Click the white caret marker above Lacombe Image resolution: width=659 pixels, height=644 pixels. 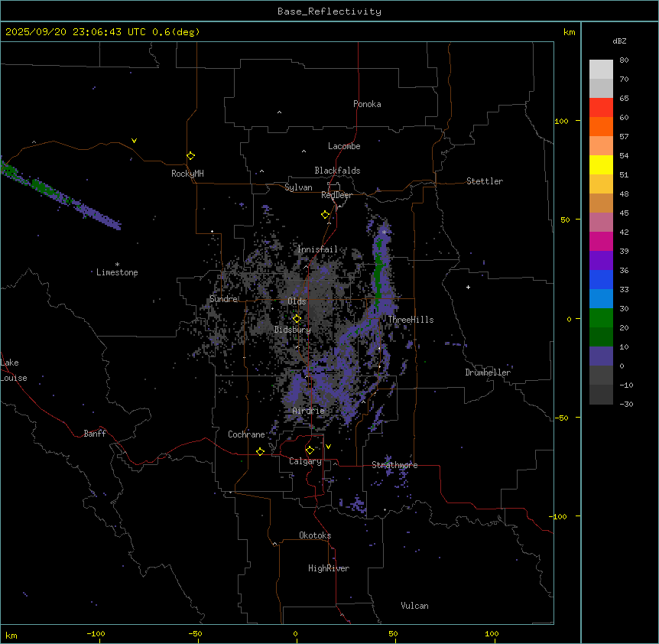pos(304,151)
